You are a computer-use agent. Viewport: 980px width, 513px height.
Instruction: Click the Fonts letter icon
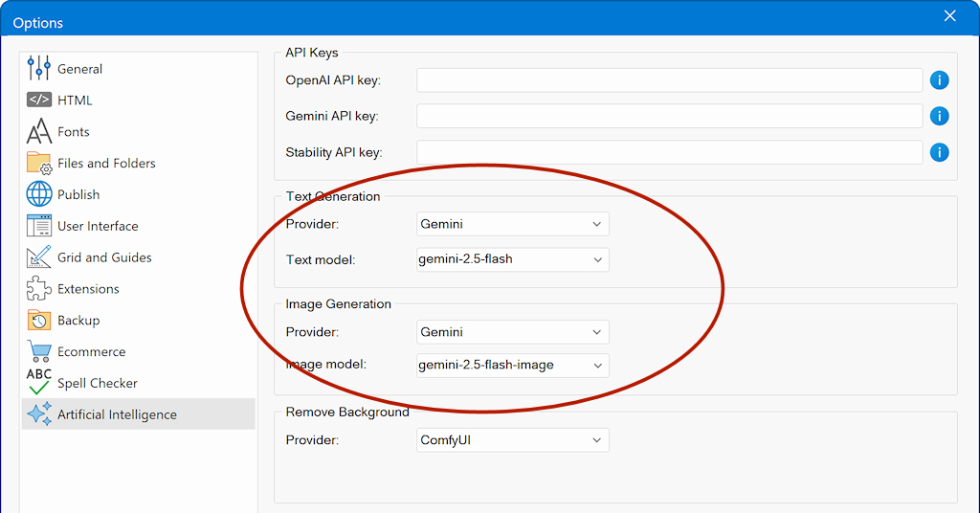click(x=38, y=131)
